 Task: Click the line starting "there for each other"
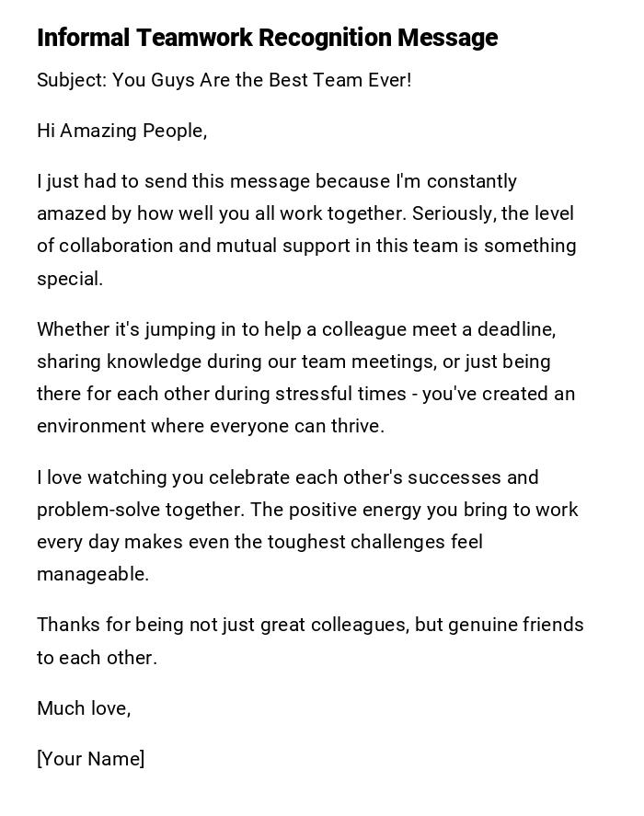click(305, 394)
